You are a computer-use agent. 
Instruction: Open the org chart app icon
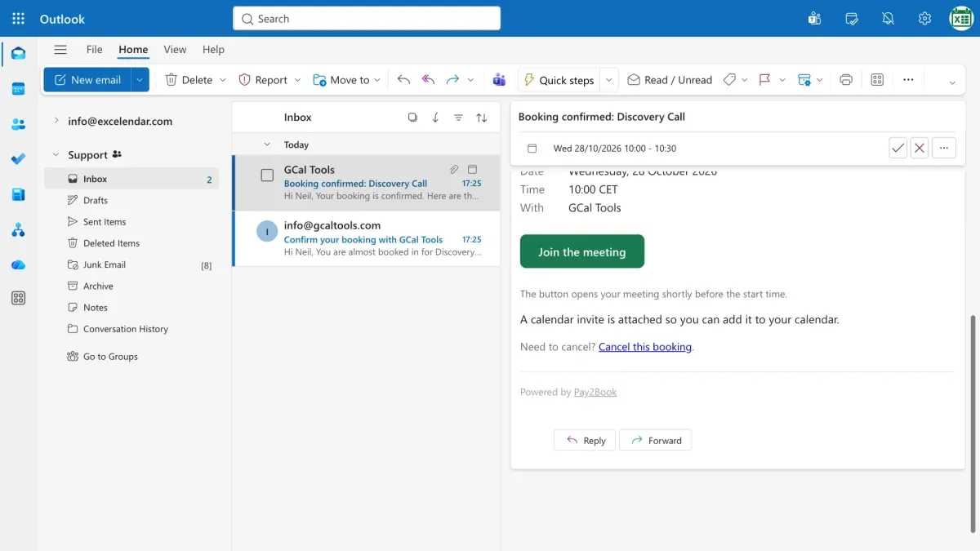(18, 230)
